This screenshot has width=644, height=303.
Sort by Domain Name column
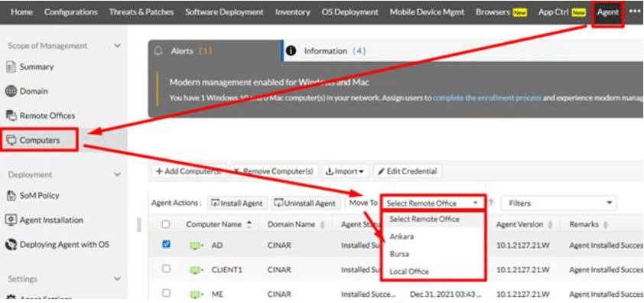[x=297, y=224]
